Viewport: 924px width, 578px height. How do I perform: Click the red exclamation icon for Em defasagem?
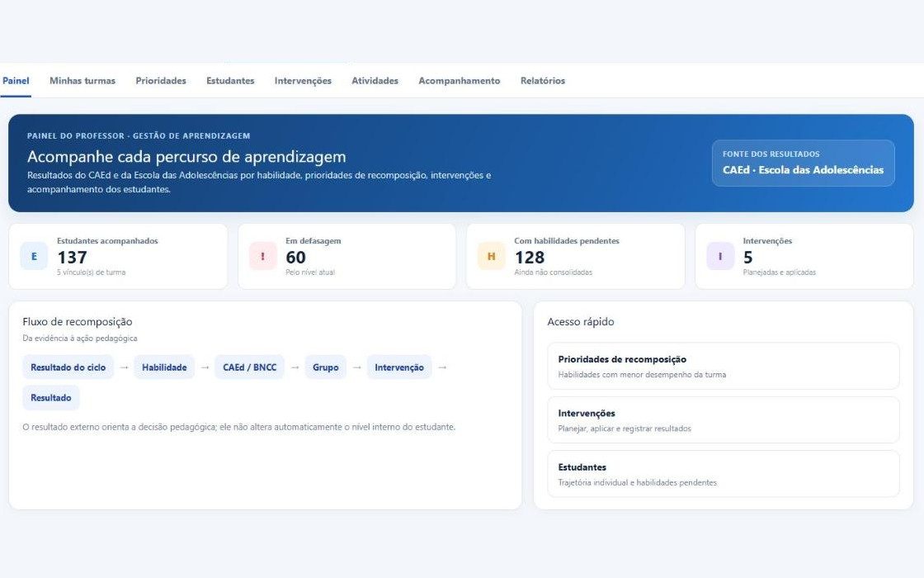pos(263,256)
